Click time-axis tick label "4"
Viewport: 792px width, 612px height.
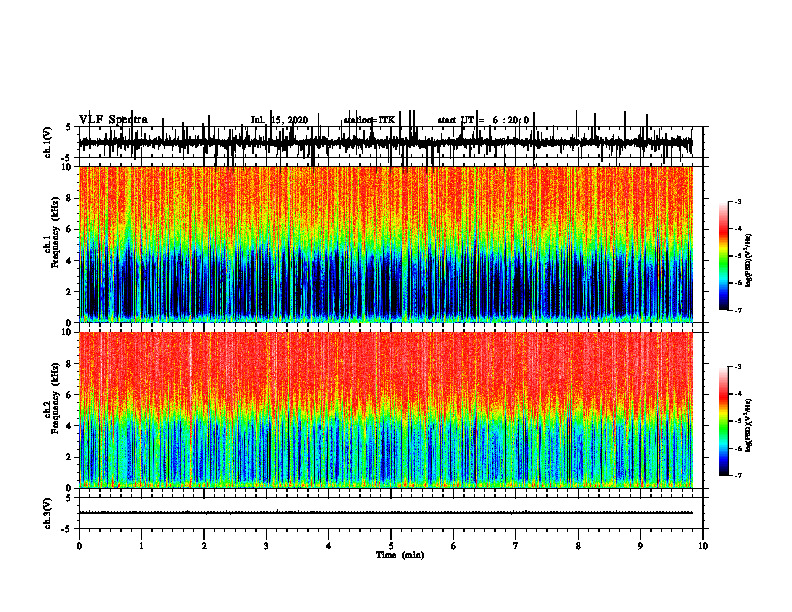pos(329,546)
